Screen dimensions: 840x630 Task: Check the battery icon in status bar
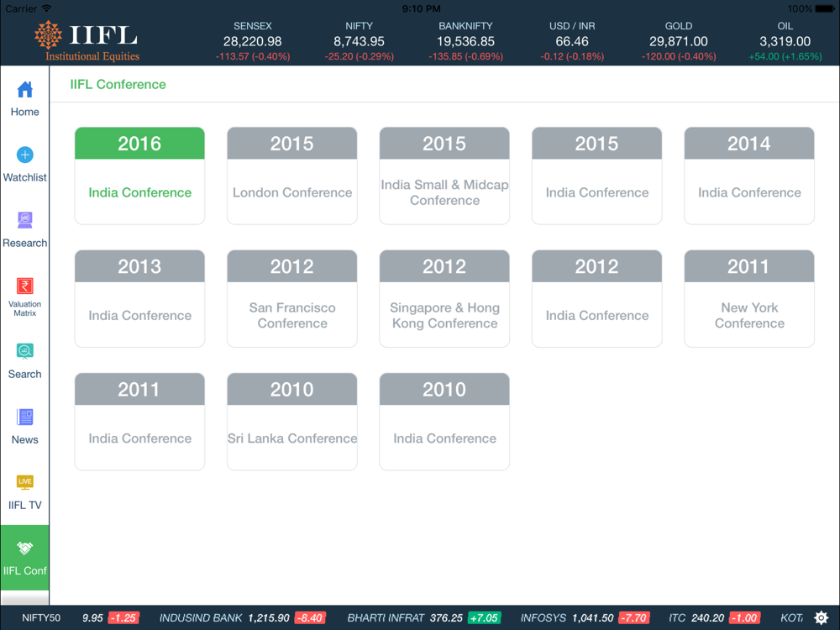(825, 8)
